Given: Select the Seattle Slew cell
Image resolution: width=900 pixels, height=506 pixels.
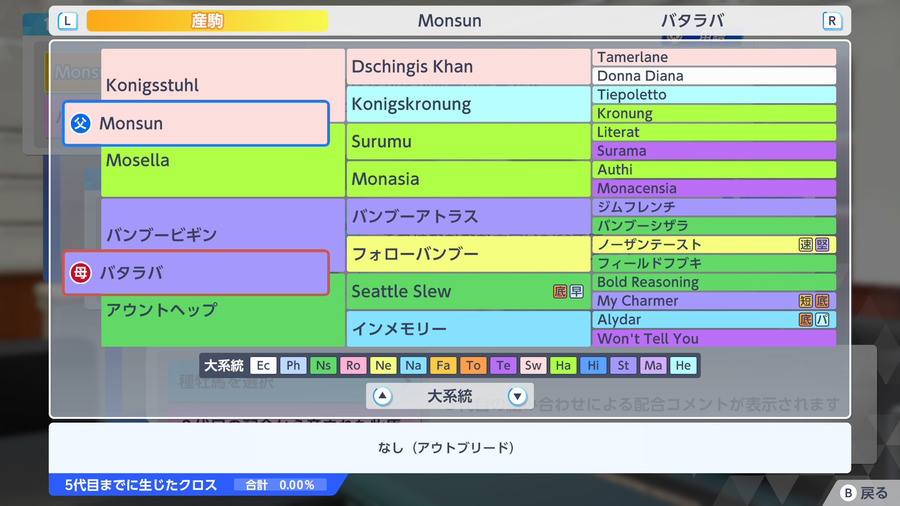Looking at the screenshot, I should (x=468, y=291).
